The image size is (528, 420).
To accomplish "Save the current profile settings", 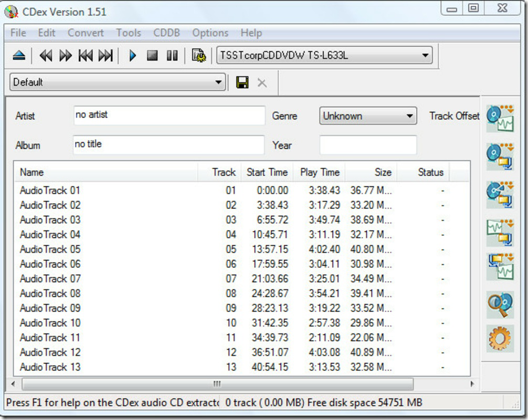I will 242,82.
